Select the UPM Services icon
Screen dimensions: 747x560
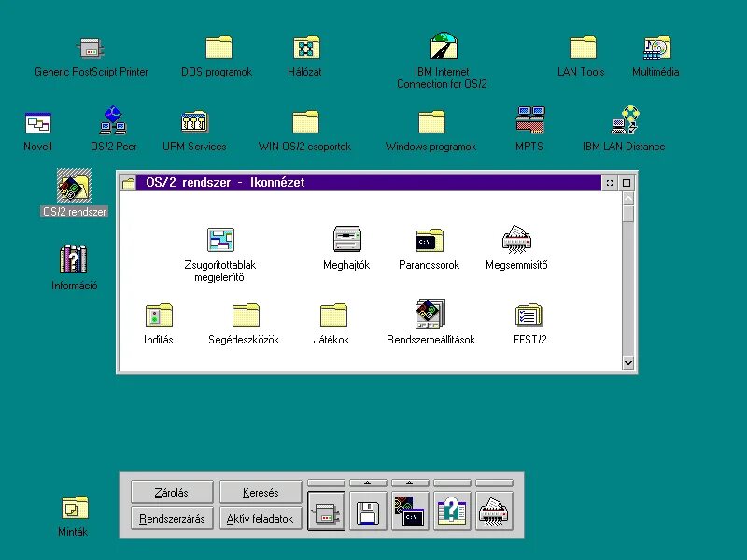194,122
